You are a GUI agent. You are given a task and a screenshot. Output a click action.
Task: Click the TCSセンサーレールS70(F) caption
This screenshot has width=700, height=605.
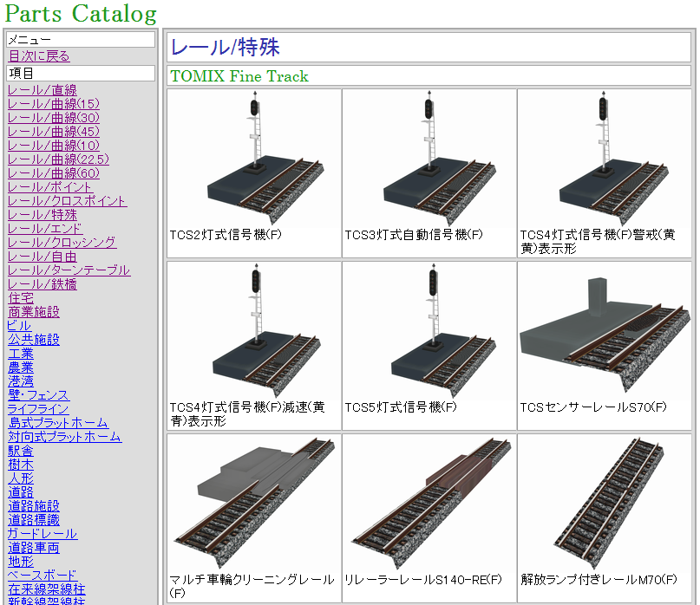tap(593, 407)
